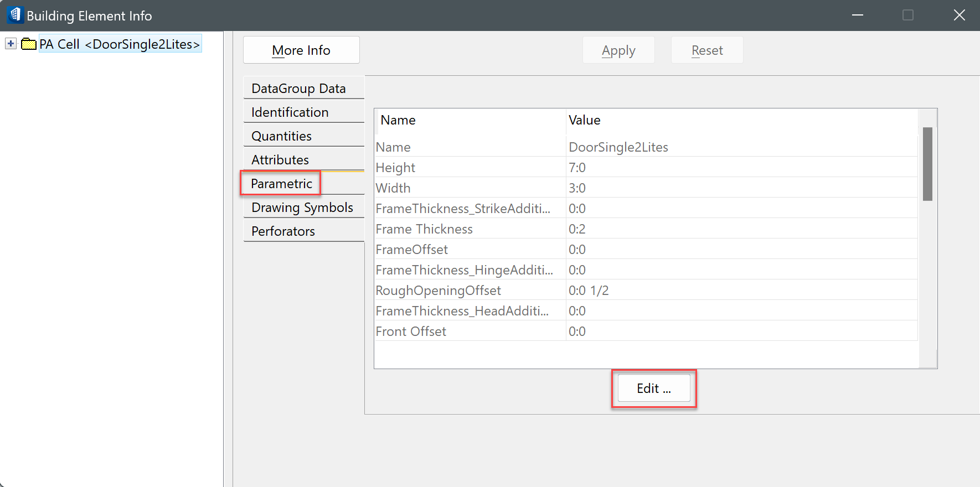The height and width of the screenshot is (487, 980).
Task: Select the Height row value 7:0
Action: tap(577, 168)
